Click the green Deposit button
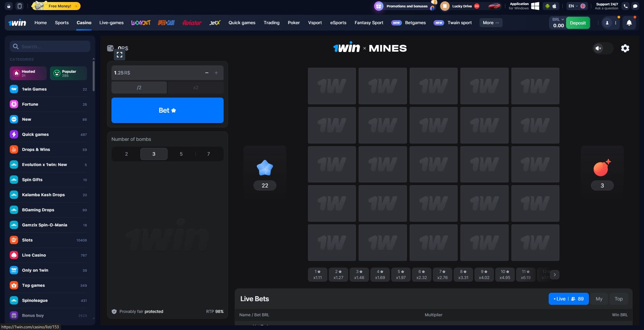 578,23
